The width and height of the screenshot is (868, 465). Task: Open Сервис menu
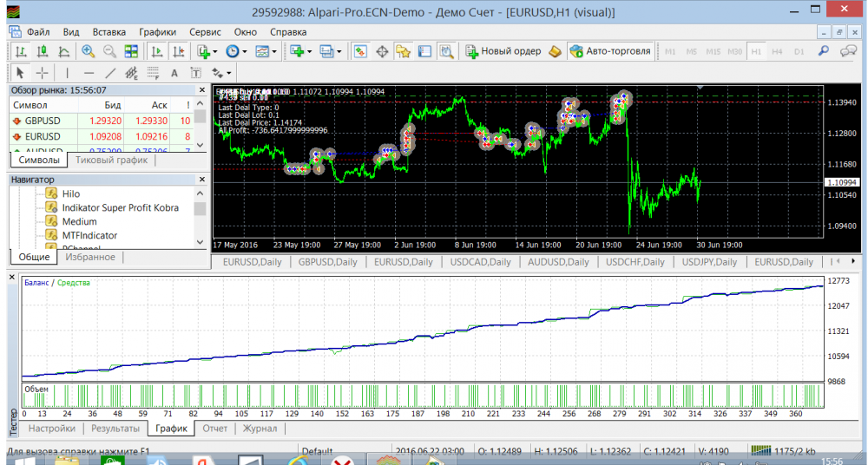[205, 32]
